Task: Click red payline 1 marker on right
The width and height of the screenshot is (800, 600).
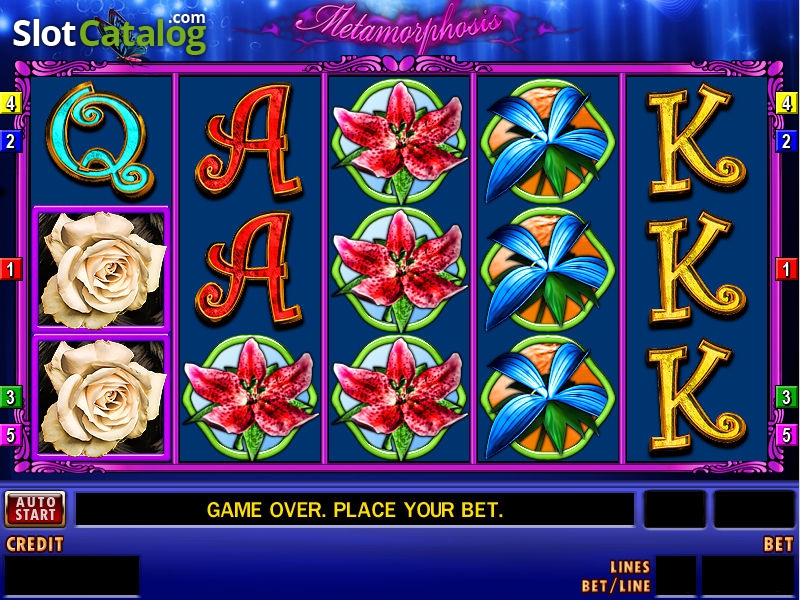Action: pyautogui.click(x=787, y=269)
